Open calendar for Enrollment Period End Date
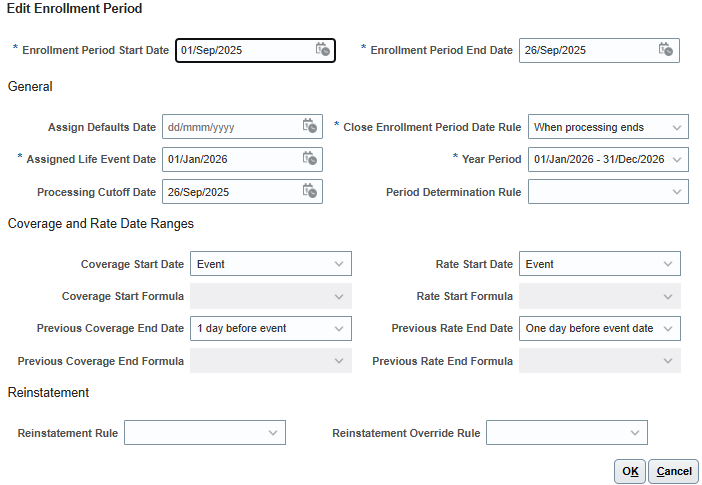 [666, 49]
